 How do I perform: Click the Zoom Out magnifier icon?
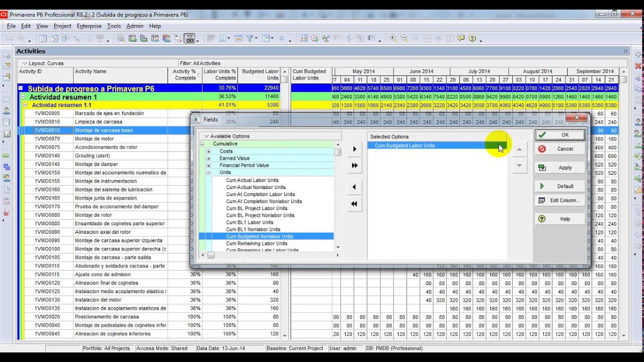[405, 39]
